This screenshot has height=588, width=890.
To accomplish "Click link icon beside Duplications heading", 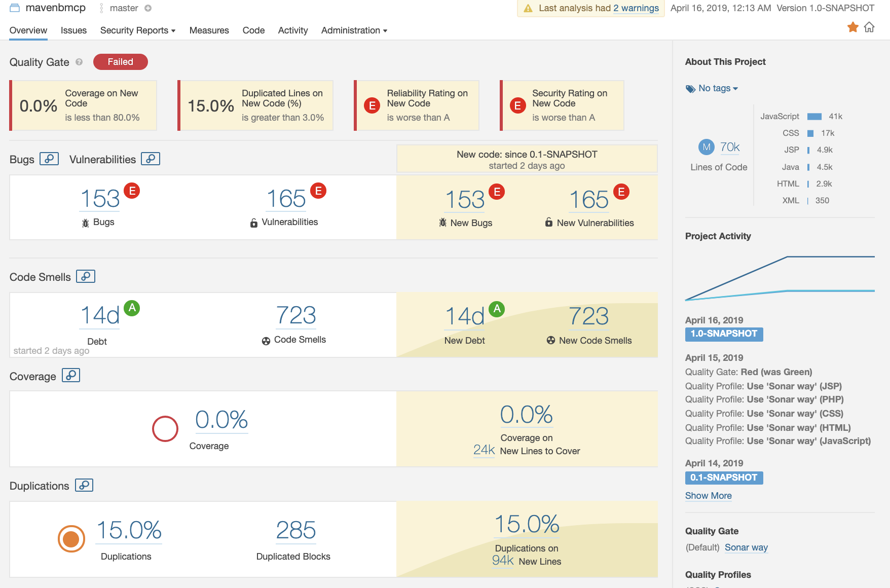I will [84, 485].
